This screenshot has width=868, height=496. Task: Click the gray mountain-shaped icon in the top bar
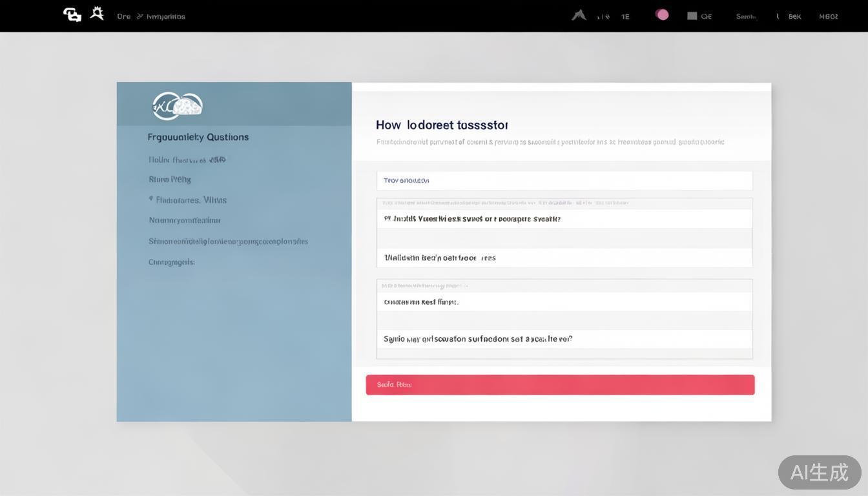click(579, 15)
